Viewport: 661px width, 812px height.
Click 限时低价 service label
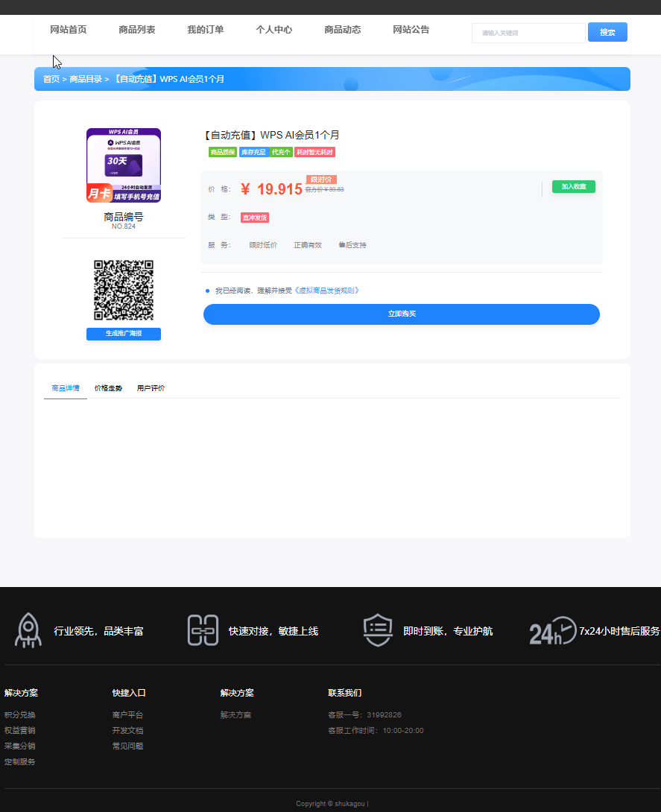click(263, 245)
